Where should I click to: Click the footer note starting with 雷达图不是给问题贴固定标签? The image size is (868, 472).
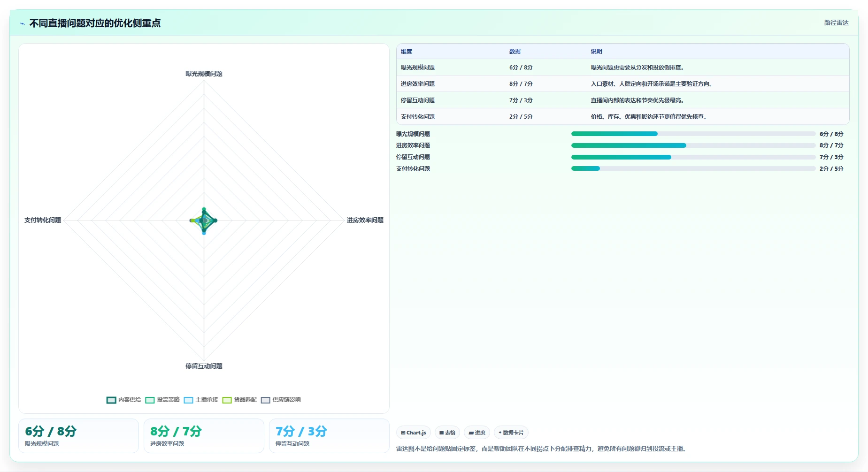coord(542,449)
